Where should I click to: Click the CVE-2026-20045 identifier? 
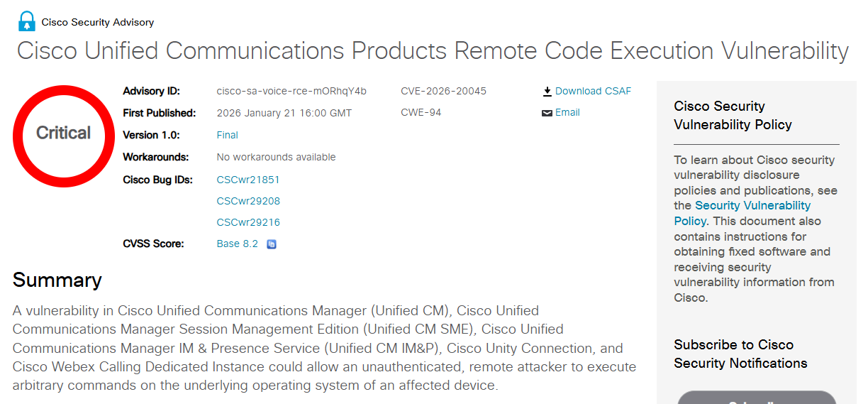(x=443, y=91)
